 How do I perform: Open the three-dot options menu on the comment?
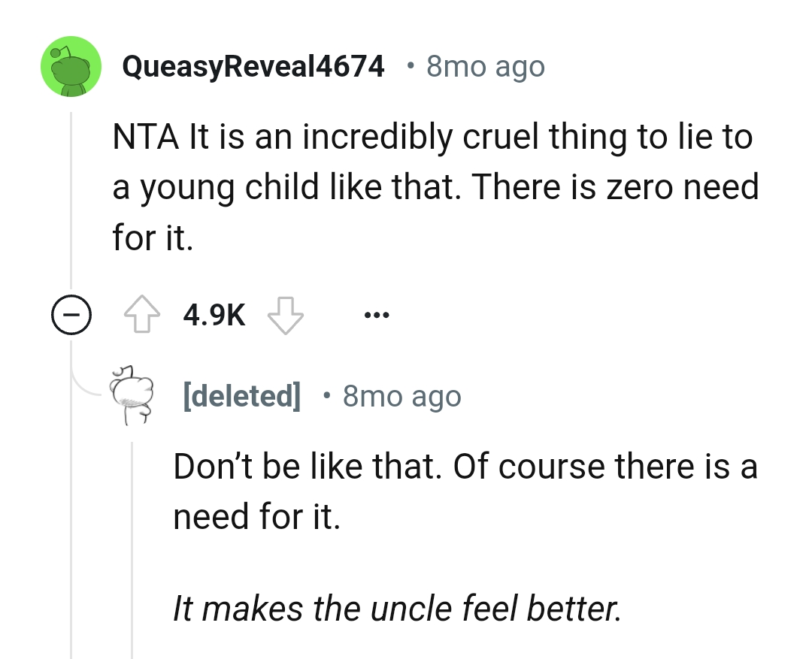pos(376,316)
